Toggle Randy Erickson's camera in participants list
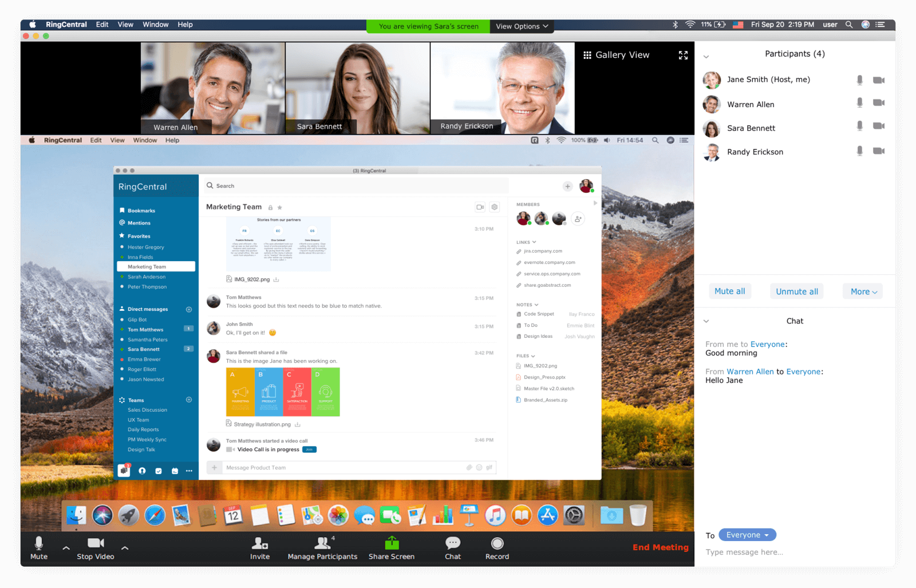This screenshot has width=916, height=588. tap(878, 151)
